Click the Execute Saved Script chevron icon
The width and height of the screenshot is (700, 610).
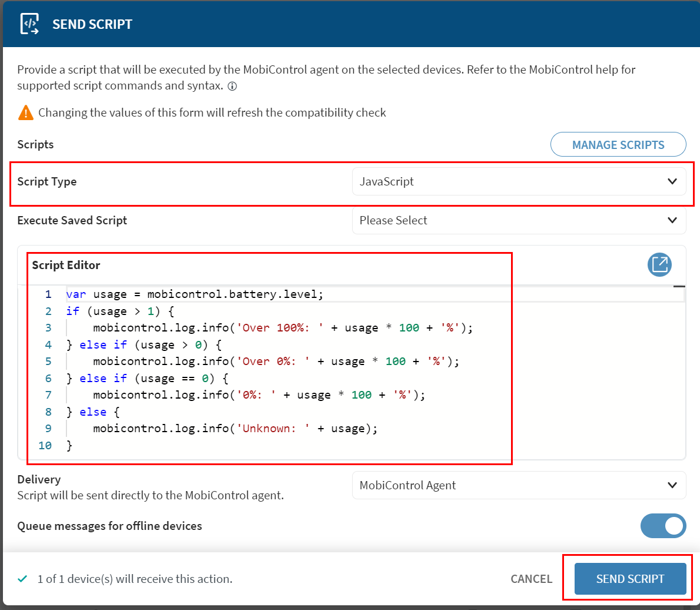(x=672, y=220)
